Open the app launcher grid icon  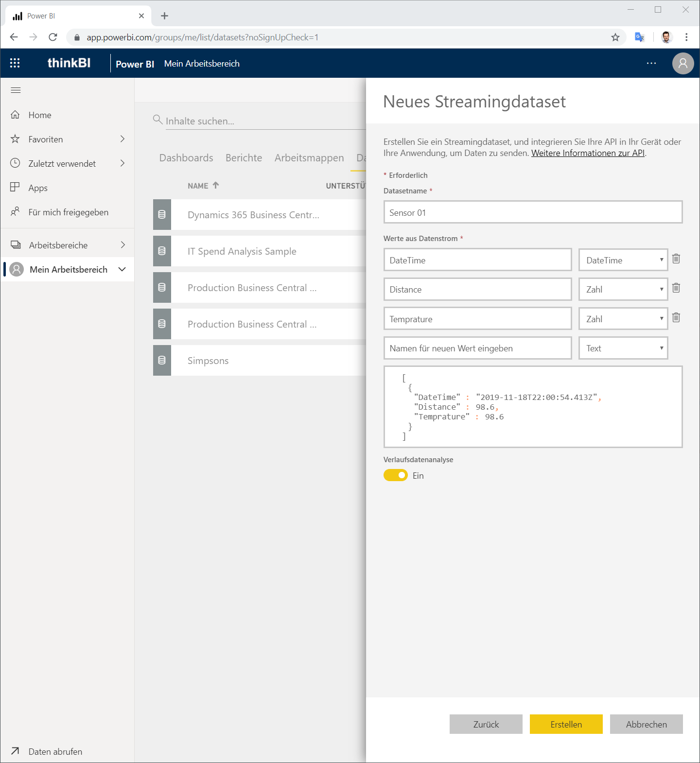point(15,63)
